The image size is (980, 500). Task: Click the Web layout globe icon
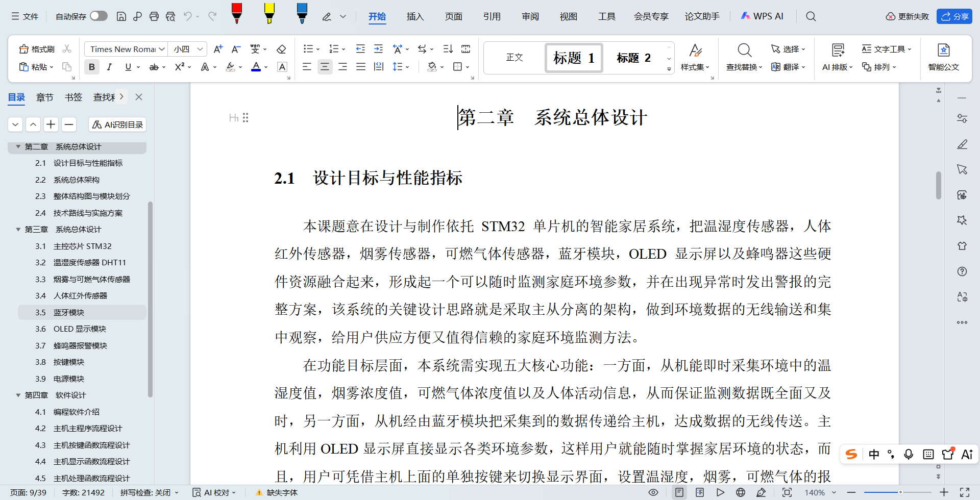[741, 492]
